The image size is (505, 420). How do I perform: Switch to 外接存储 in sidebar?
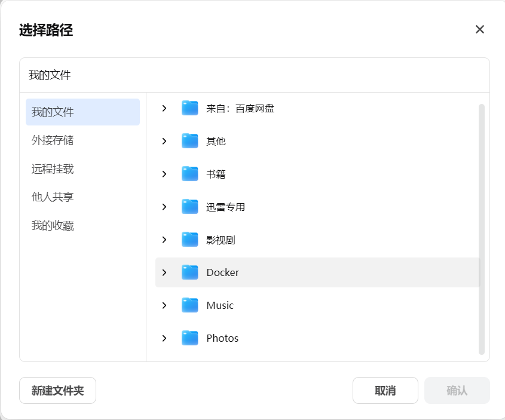53,140
